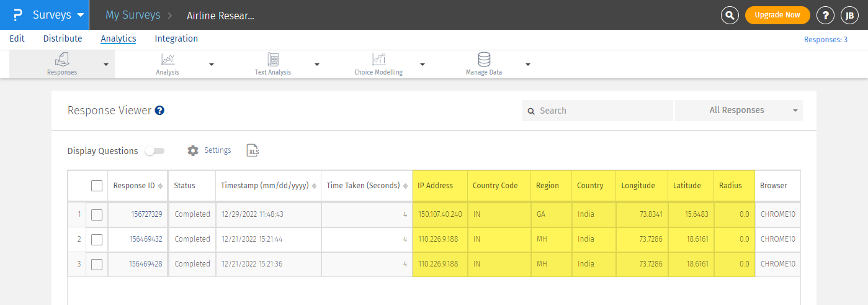868x305 pixels.
Task: Click the Upgrade Now button
Action: [x=777, y=15]
